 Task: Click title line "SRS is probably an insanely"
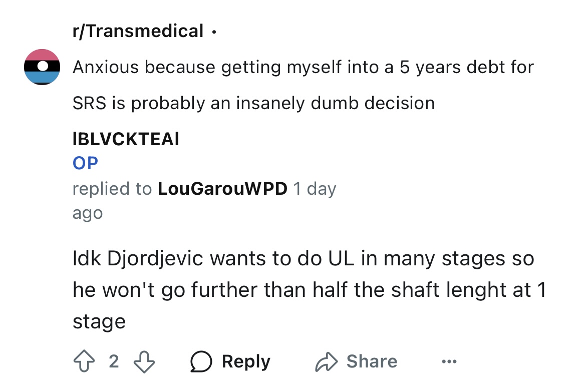[x=254, y=103]
